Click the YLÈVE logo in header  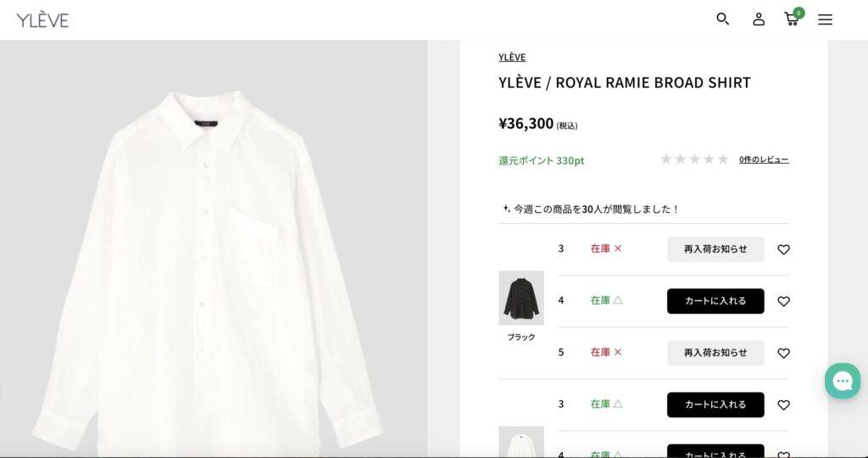pyautogui.click(x=42, y=20)
